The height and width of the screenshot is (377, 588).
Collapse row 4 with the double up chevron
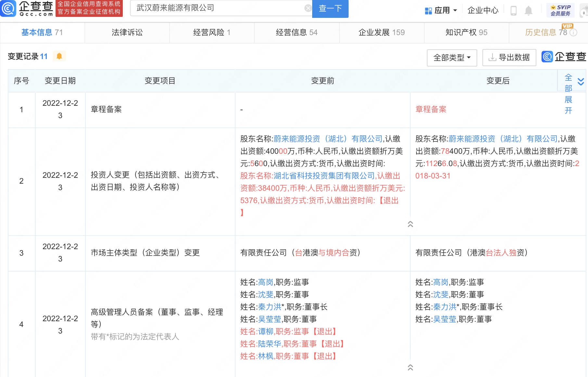[410, 367]
